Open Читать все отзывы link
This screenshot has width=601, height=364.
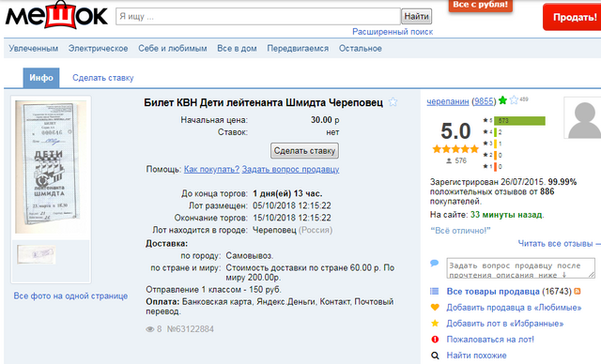(555, 243)
